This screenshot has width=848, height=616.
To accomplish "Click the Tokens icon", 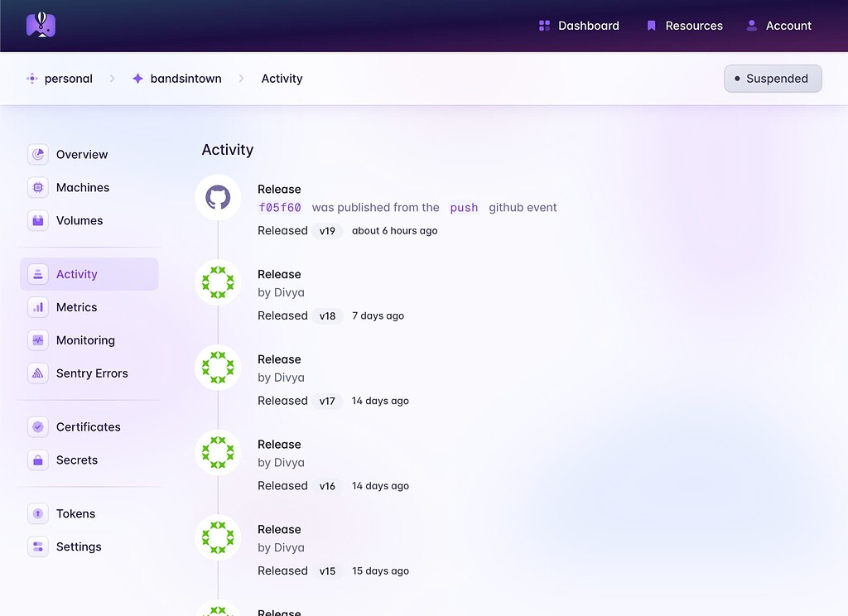I will click(37, 513).
